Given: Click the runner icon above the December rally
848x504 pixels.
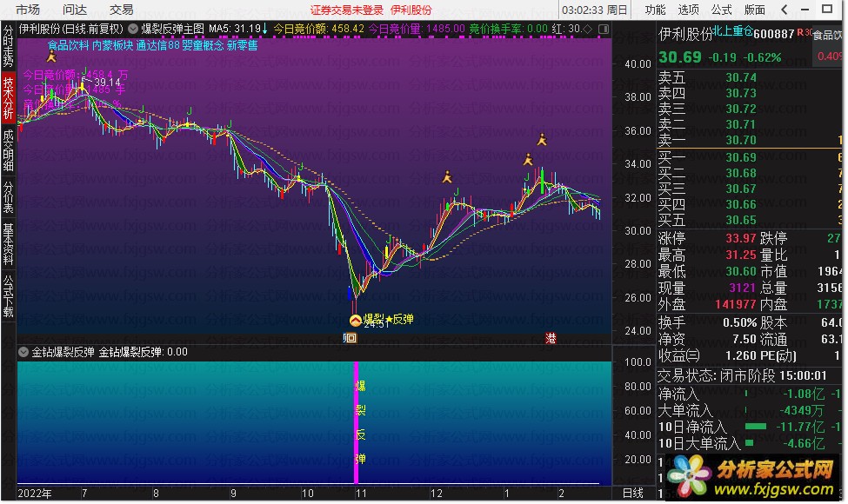Looking at the screenshot, I should (x=447, y=177).
